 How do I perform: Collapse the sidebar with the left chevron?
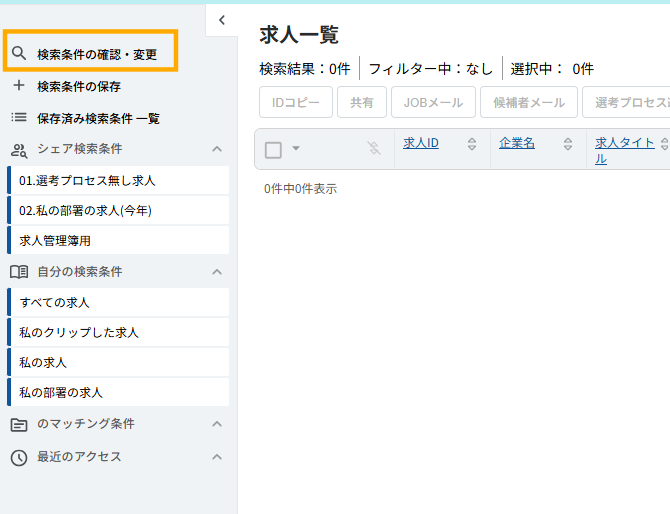pos(222,19)
